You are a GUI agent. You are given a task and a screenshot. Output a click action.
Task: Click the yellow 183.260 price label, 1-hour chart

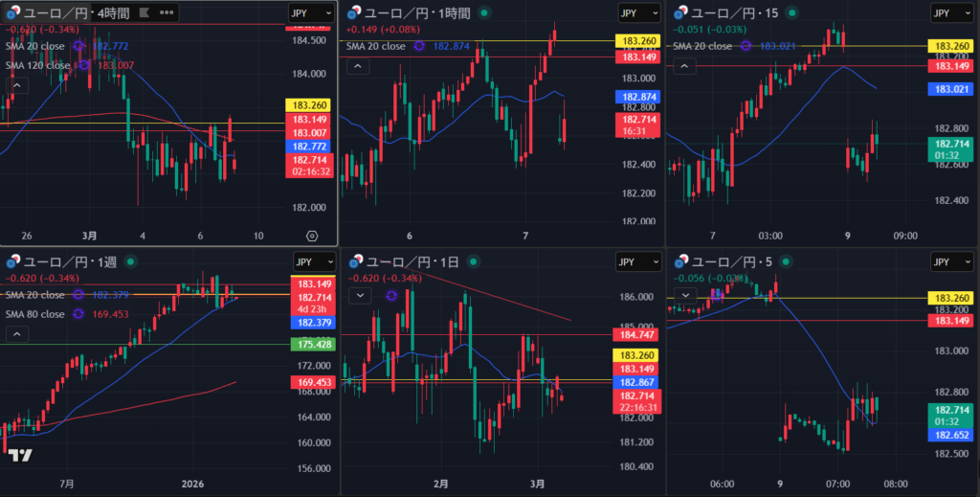point(639,41)
